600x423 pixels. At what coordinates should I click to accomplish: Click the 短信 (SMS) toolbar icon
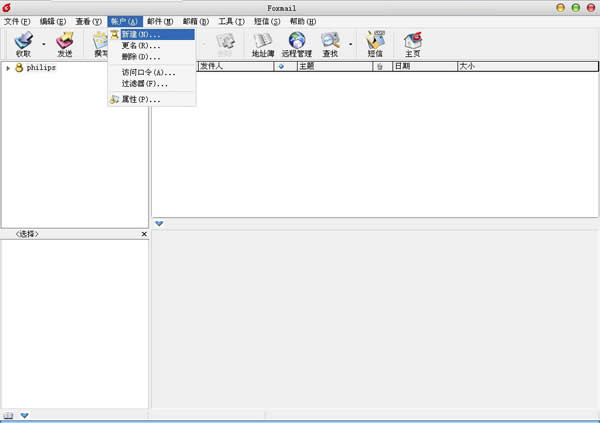(x=375, y=43)
